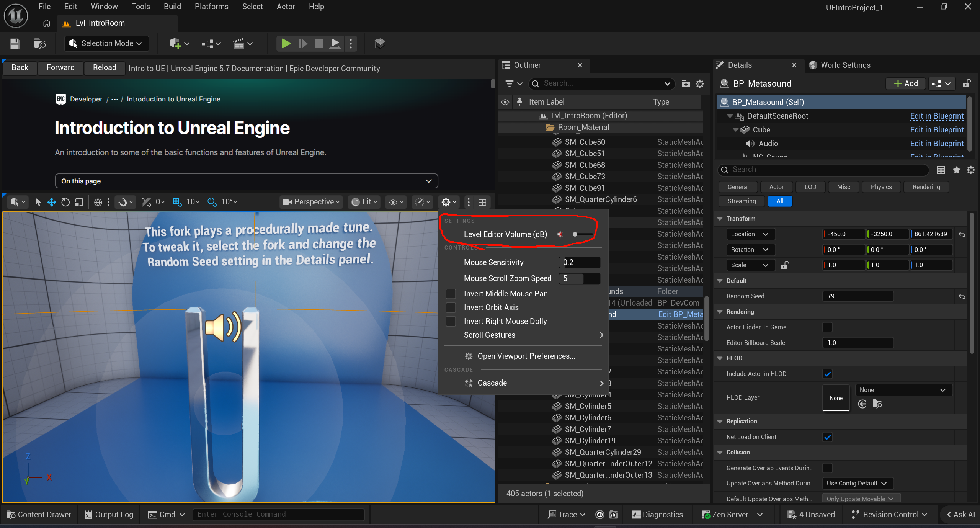The height and width of the screenshot is (528, 980).
Task: Click Edit in Blueprint link for Cube
Action: click(936, 130)
